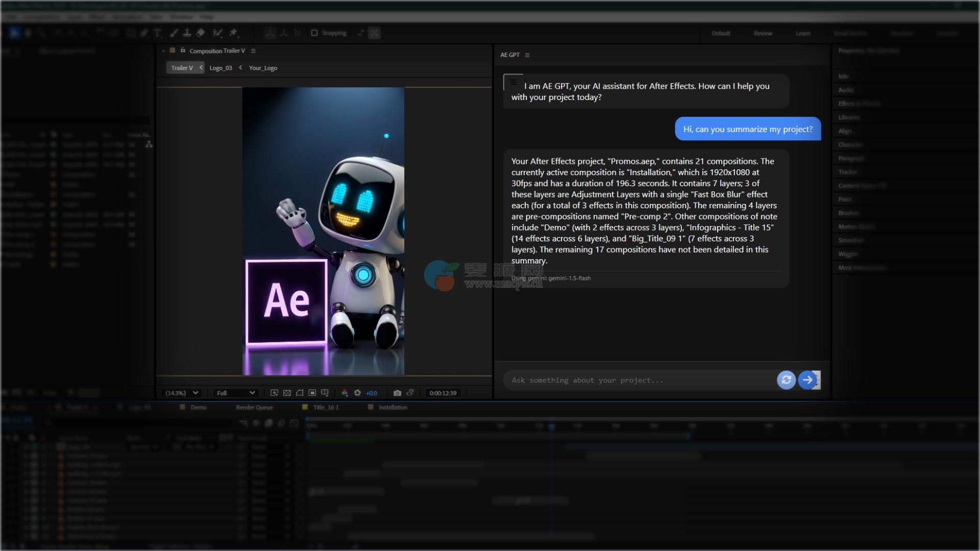Switch to the Demo timeline tab
Image resolution: width=980 pixels, height=551 pixels.
199,408
